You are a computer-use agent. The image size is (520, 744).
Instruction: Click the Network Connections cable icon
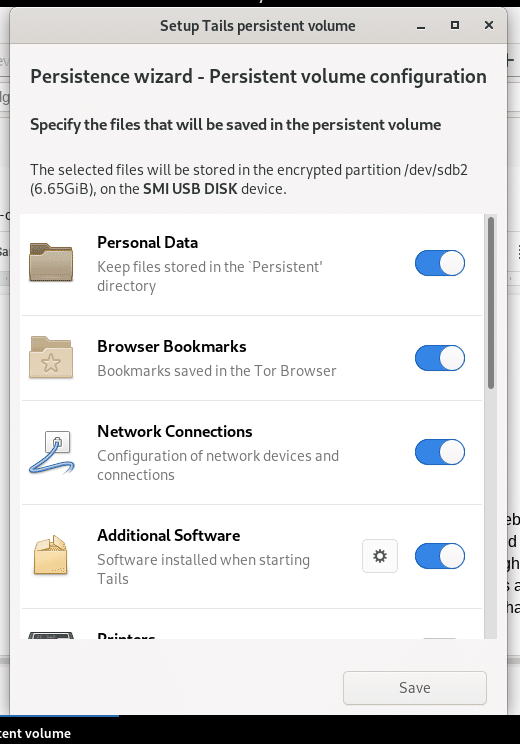pyautogui.click(x=51, y=452)
